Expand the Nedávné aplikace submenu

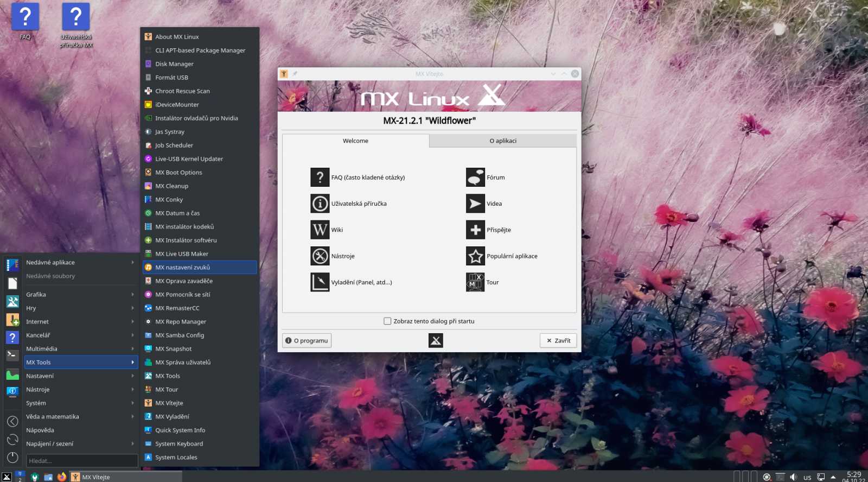click(x=81, y=262)
